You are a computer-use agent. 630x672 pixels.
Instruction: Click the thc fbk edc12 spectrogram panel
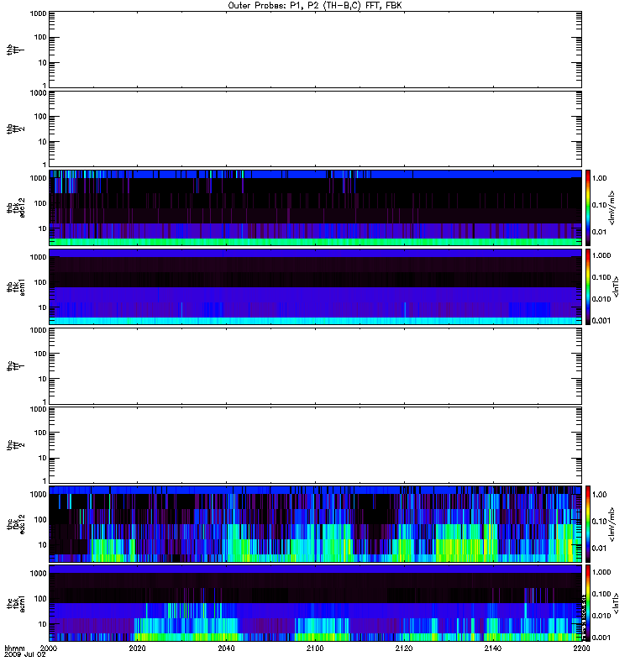[316, 524]
